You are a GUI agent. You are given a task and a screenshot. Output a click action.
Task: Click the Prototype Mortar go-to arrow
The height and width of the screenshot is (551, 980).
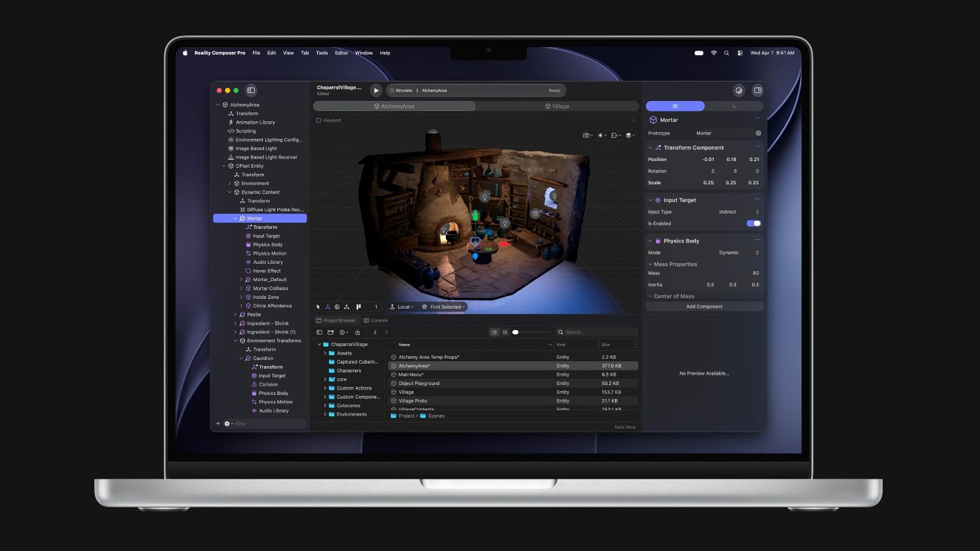point(758,133)
